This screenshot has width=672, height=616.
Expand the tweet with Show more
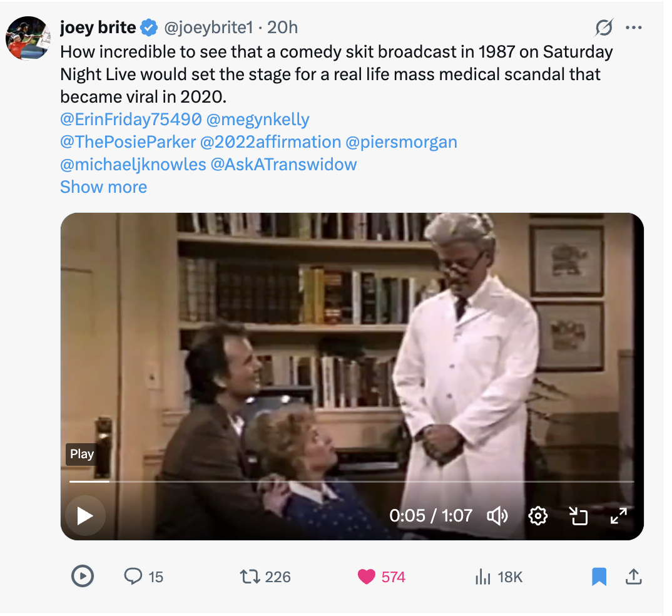click(x=103, y=187)
